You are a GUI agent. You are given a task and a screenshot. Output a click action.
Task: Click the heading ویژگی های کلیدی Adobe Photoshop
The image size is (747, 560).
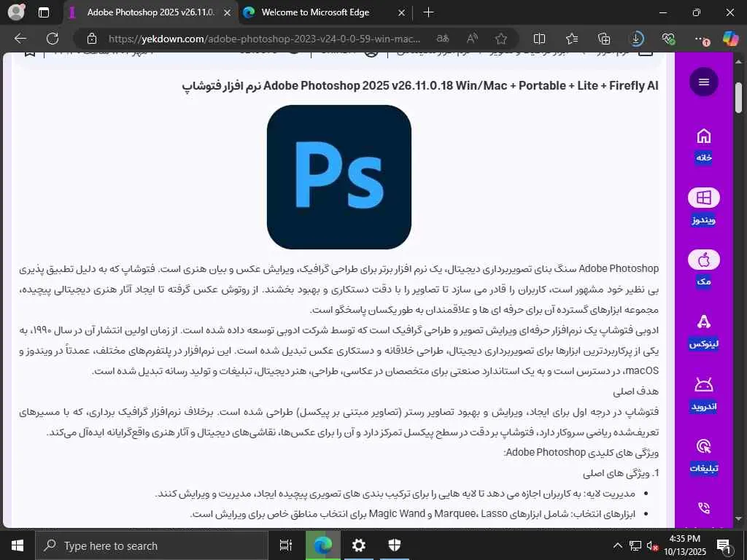581,452
